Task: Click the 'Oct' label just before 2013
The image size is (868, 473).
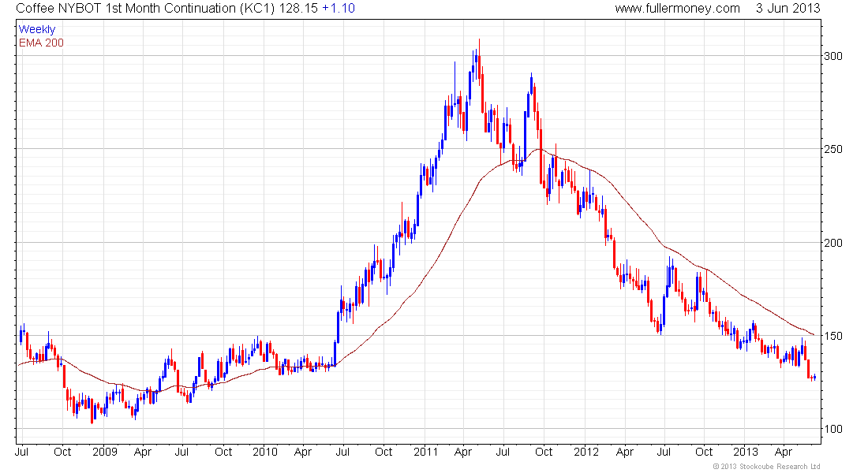Action: [x=704, y=452]
